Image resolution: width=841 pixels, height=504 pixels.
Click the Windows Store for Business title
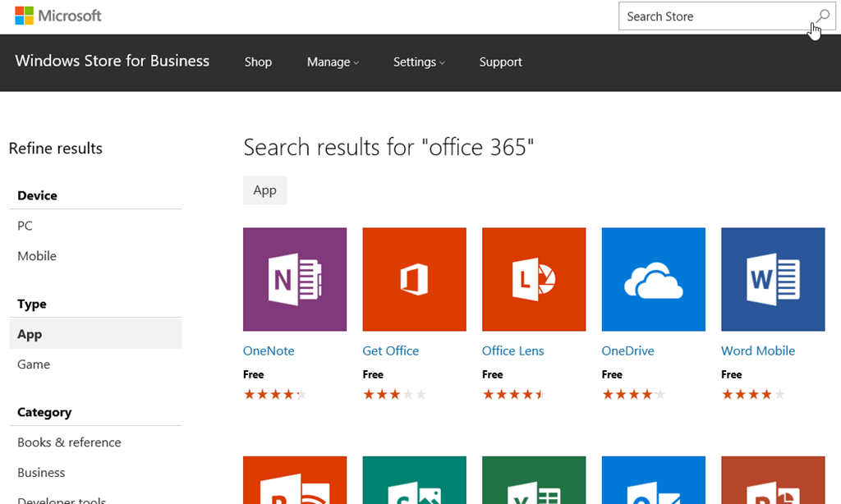coord(113,62)
